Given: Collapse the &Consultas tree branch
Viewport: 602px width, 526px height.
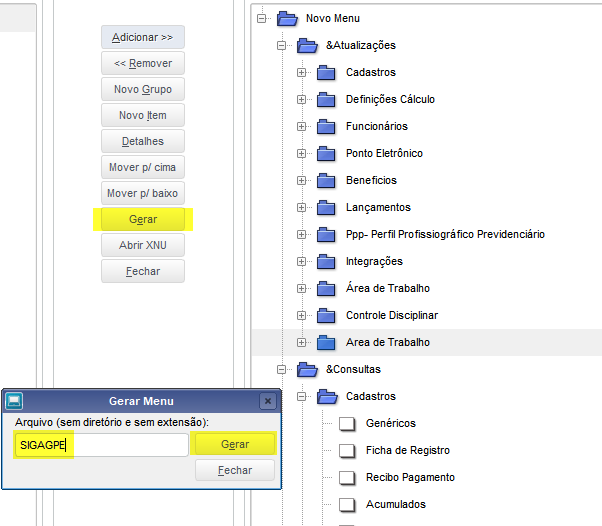Looking at the screenshot, I should tap(281, 369).
